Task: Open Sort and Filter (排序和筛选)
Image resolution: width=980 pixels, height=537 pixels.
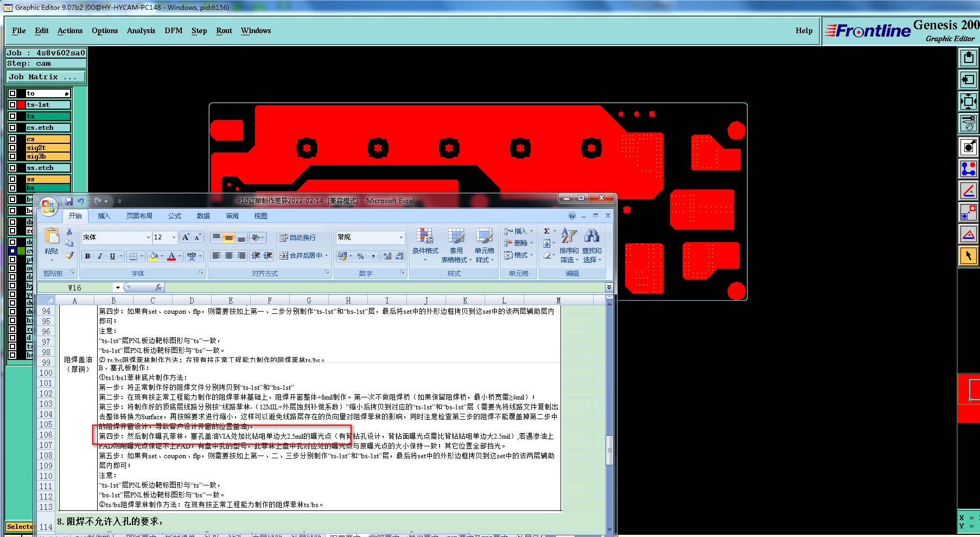Action: (569, 245)
